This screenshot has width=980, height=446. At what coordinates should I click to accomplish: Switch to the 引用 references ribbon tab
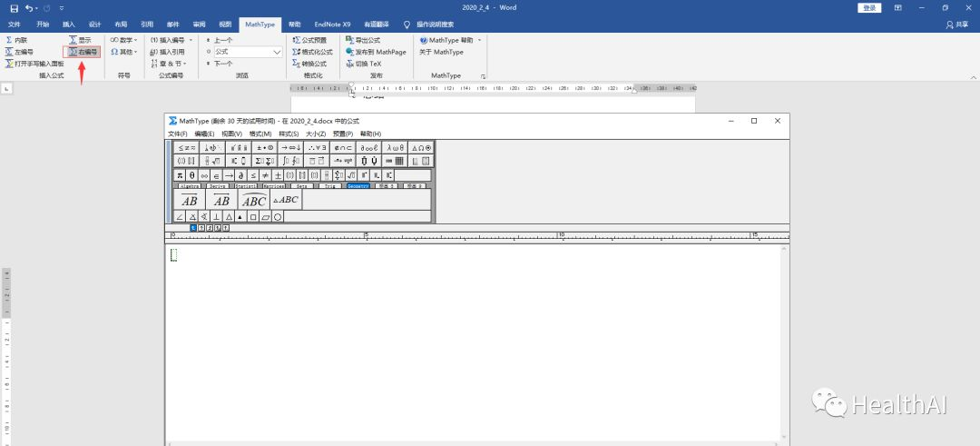point(147,25)
